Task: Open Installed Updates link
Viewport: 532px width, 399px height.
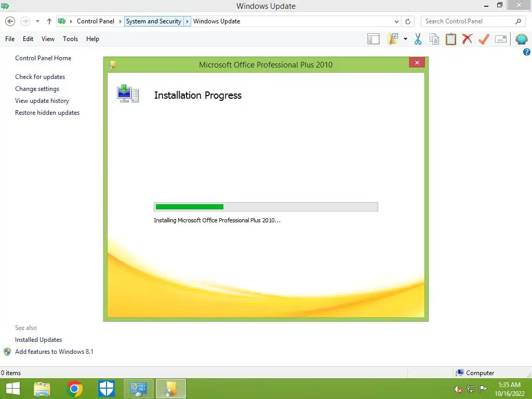Action: (38, 340)
